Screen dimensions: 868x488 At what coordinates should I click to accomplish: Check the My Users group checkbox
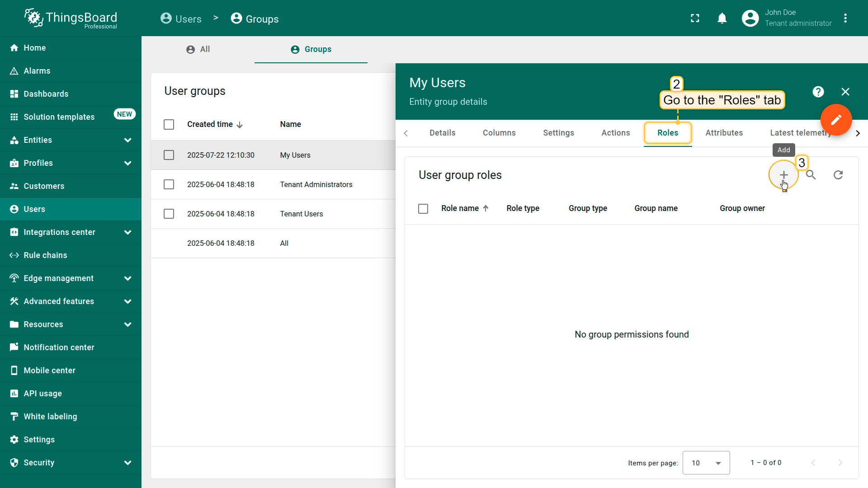tap(169, 155)
